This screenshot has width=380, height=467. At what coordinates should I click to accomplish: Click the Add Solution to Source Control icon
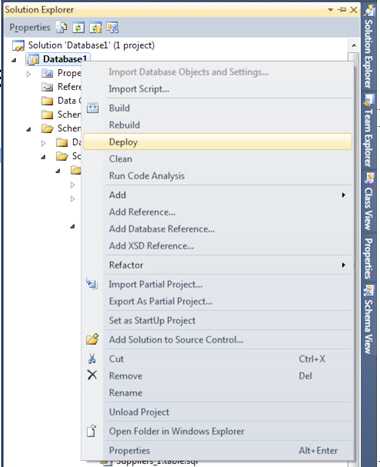92,339
